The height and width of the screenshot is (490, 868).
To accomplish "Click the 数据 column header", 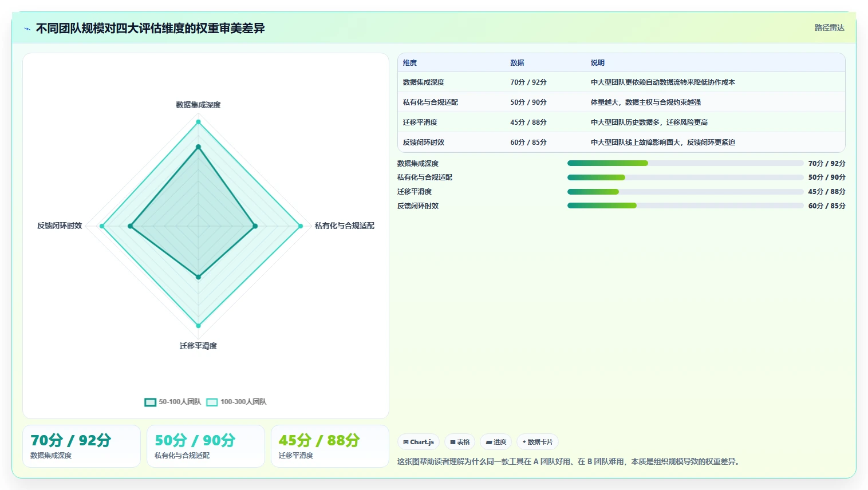I will 518,63.
